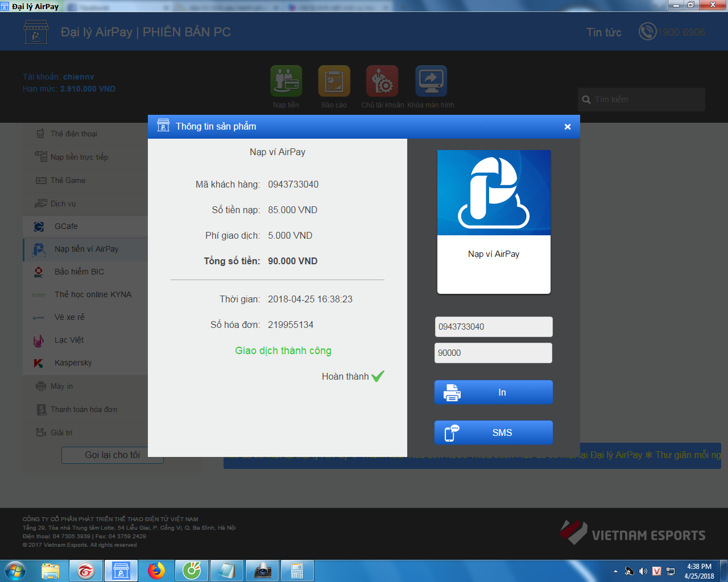728x582 pixels.
Task: Open Cốc Cốc browser from taskbar
Action: click(192, 571)
